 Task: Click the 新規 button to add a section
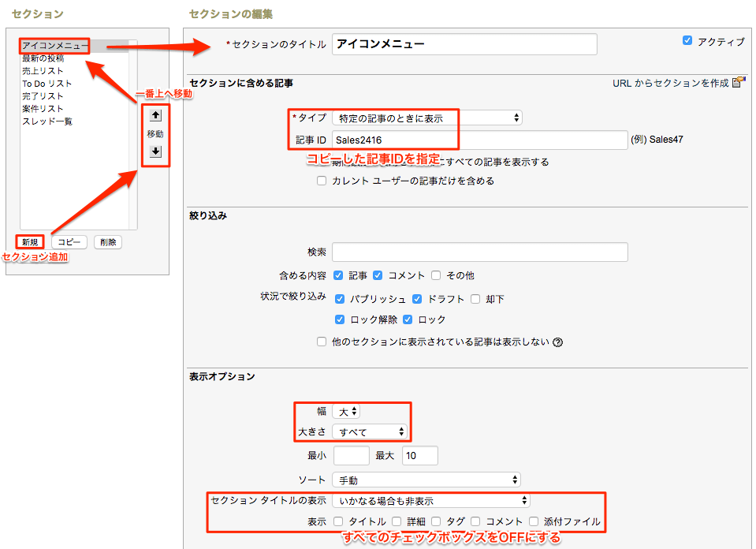click(29, 241)
